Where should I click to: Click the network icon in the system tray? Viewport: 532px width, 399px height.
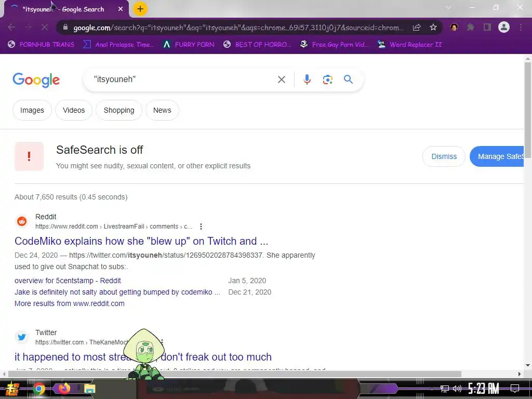[444, 389]
